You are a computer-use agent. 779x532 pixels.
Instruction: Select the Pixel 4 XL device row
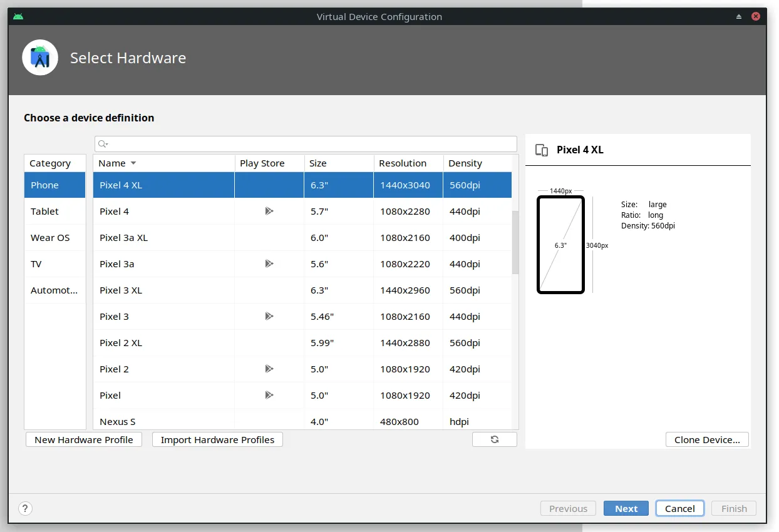(x=302, y=185)
